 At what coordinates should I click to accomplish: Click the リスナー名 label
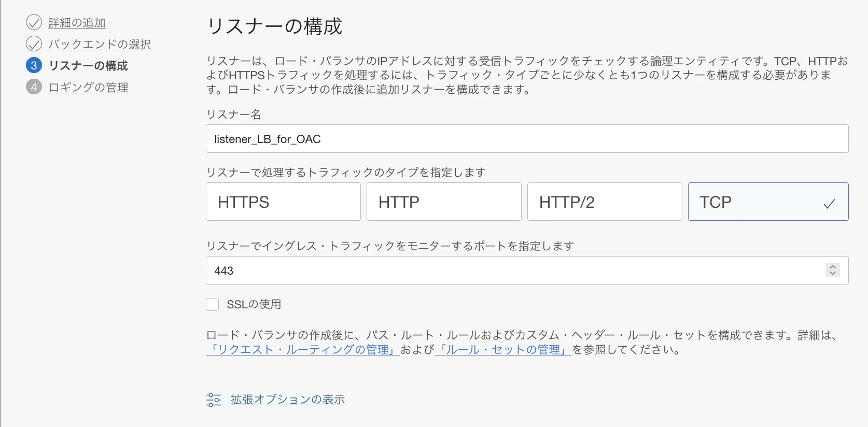(233, 115)
